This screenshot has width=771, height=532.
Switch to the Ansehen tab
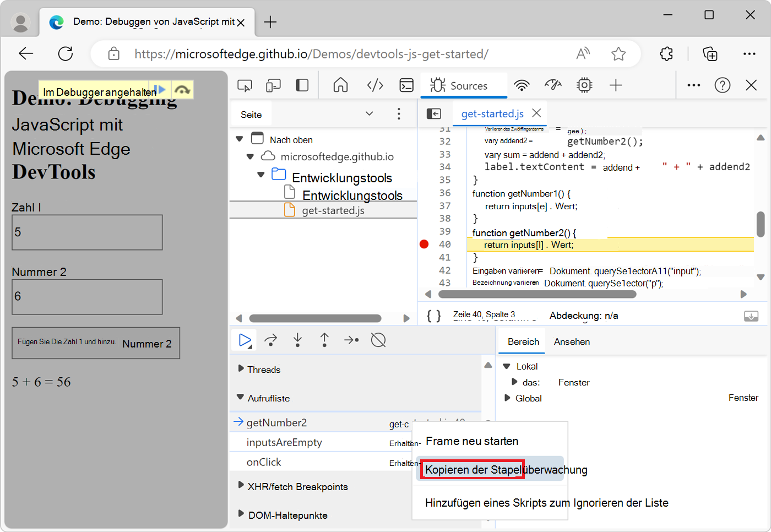[572, 341]
